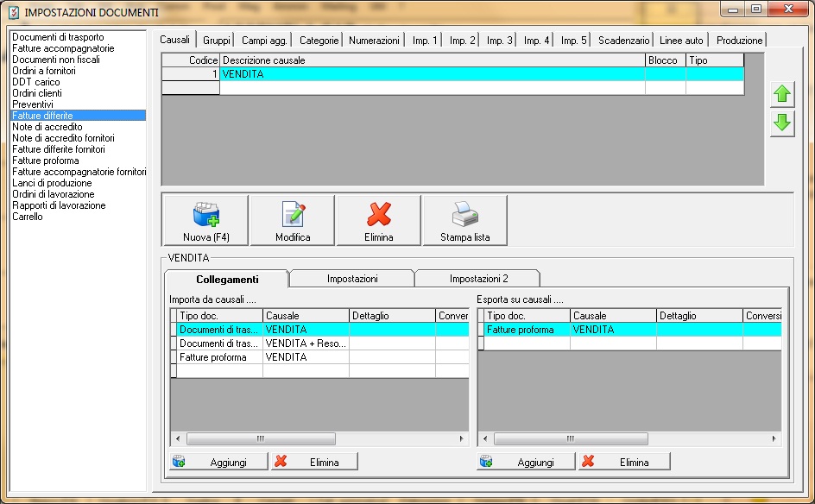Select VENDITA row in causali grid

tap(452, 73)
